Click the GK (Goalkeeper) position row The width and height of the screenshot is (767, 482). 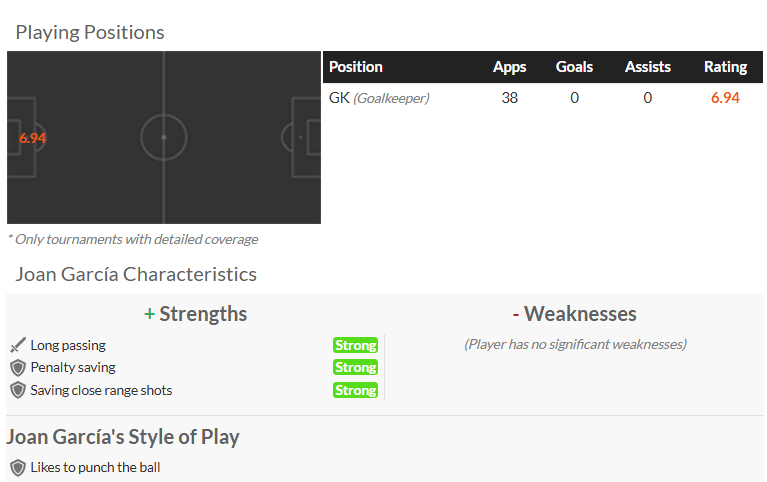point(379,98)
